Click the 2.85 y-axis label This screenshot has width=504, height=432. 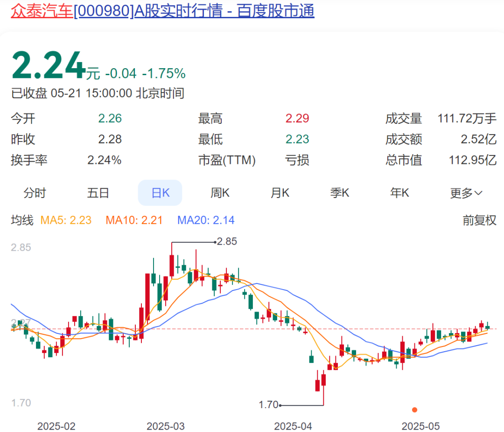(21, 248)
